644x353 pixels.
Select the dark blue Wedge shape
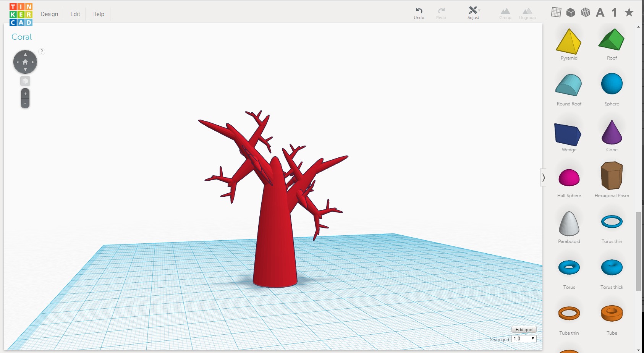(x=568, y=134)
